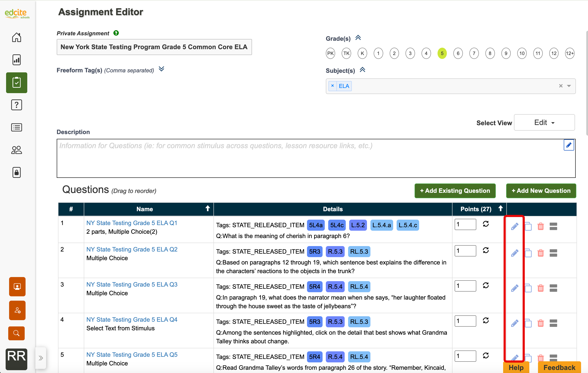Click the assignment title input field
The height and width of the screenshot is (373, 588).
tap(154, 47)
